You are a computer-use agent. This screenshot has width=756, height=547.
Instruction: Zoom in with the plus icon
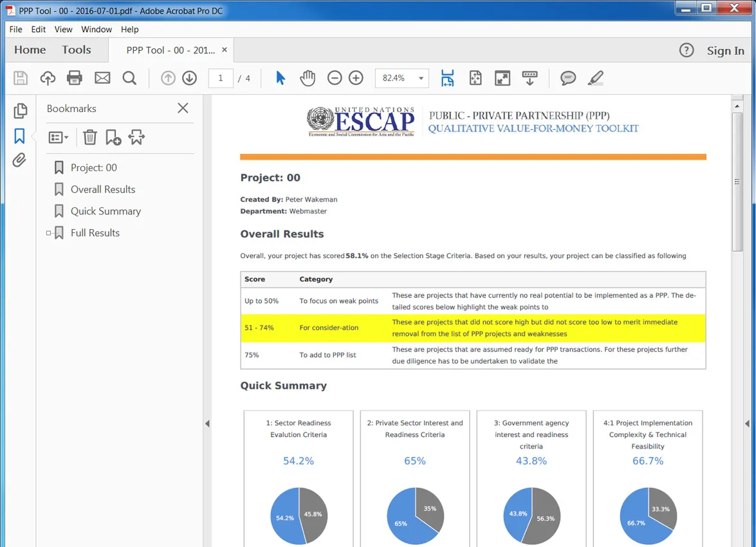[x=356, y=78]
